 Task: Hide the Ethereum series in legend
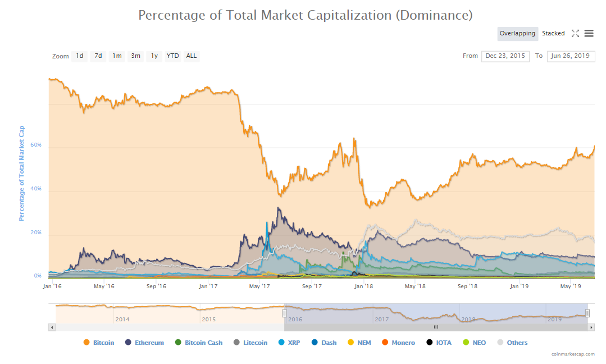point(129,343)
